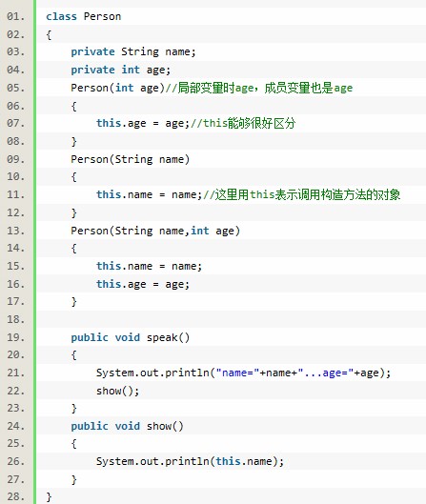The image size is (426, 504).
Task: Click the 'int' keyword on line 04
Action: click(x=131, y=70)
